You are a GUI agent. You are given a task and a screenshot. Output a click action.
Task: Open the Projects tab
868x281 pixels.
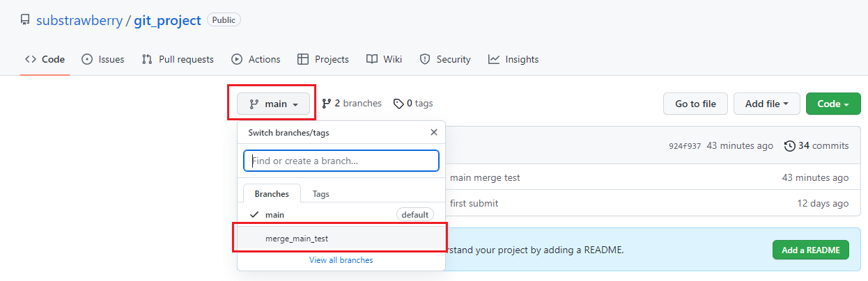(x=323, y=59)
